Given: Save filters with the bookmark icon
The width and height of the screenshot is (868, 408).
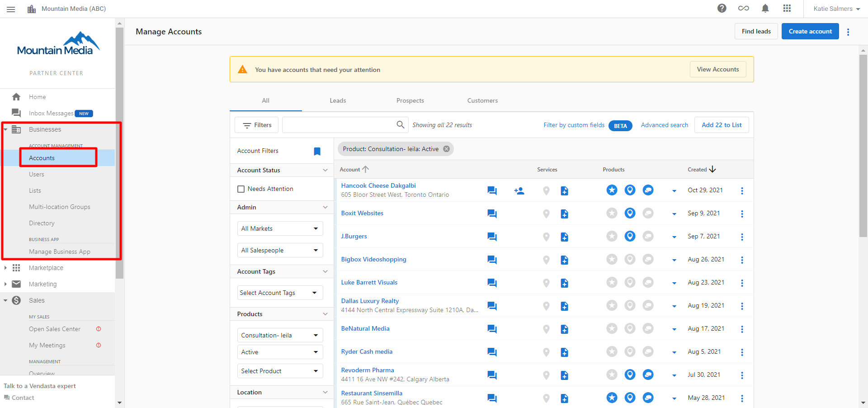Looking at the screenshot, I should (x=317, y=151).
